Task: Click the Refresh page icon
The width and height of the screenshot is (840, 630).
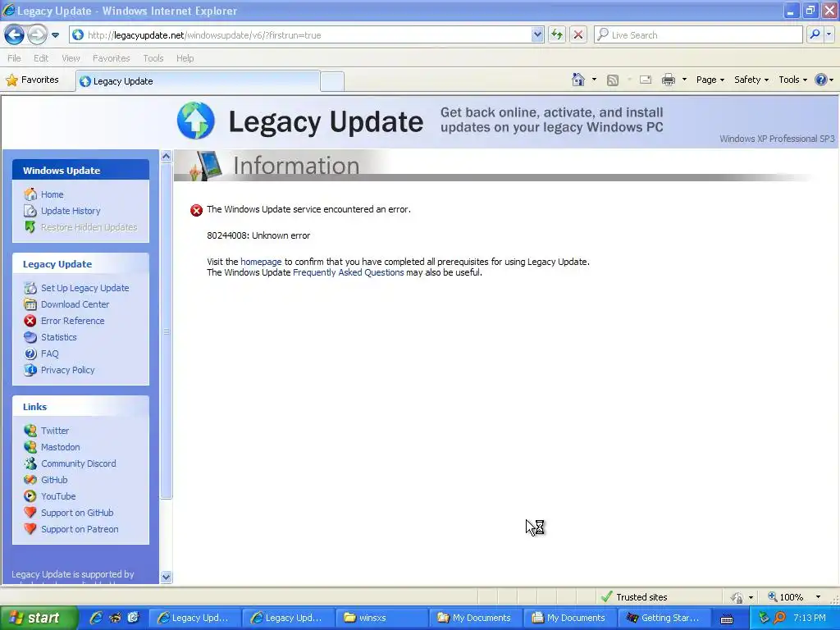Action: pos(557,35)
